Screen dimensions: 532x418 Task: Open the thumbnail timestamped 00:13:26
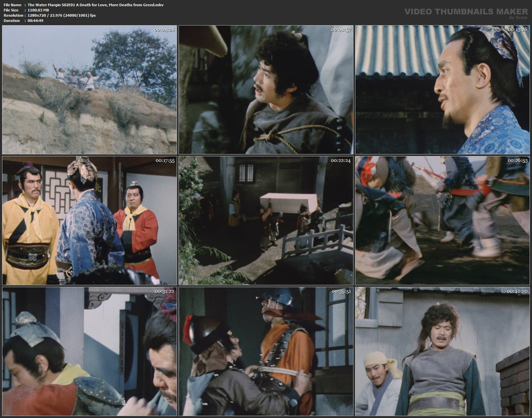(443, 90)
